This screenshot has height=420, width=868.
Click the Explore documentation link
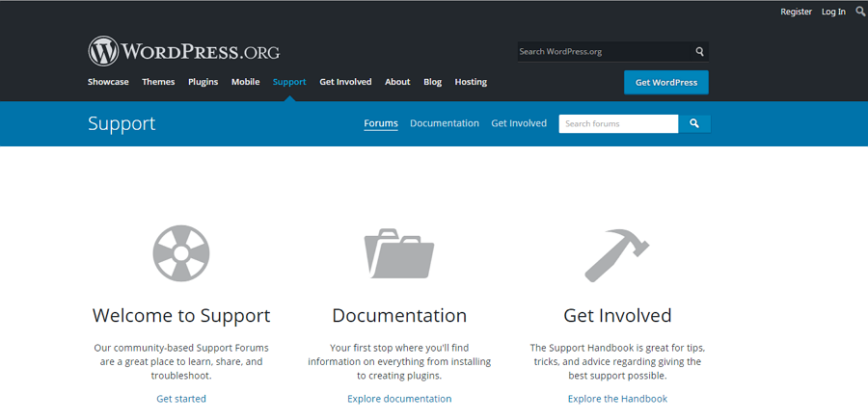[x=399, y=399]
